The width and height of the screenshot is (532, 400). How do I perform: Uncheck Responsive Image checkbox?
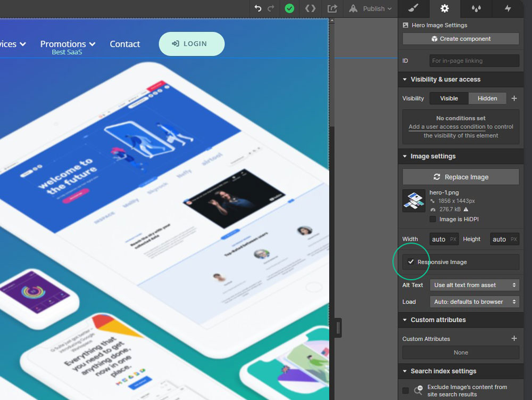tap(411, 262)
